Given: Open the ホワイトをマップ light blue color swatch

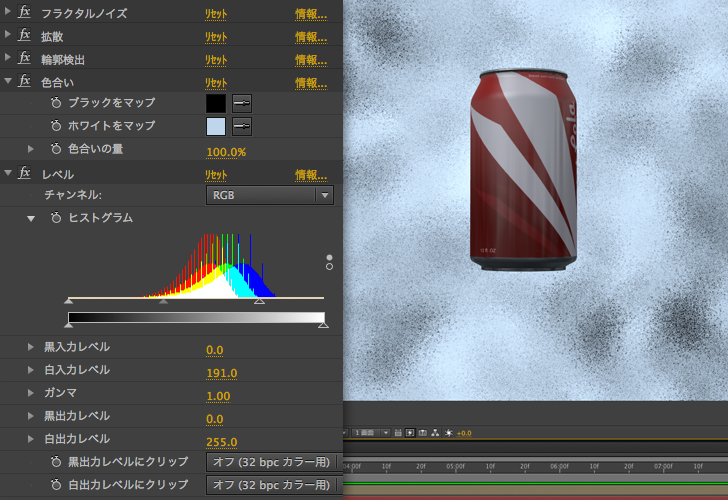Looking at the screenshot, I should pyautogui.click(x=216, y=126).
